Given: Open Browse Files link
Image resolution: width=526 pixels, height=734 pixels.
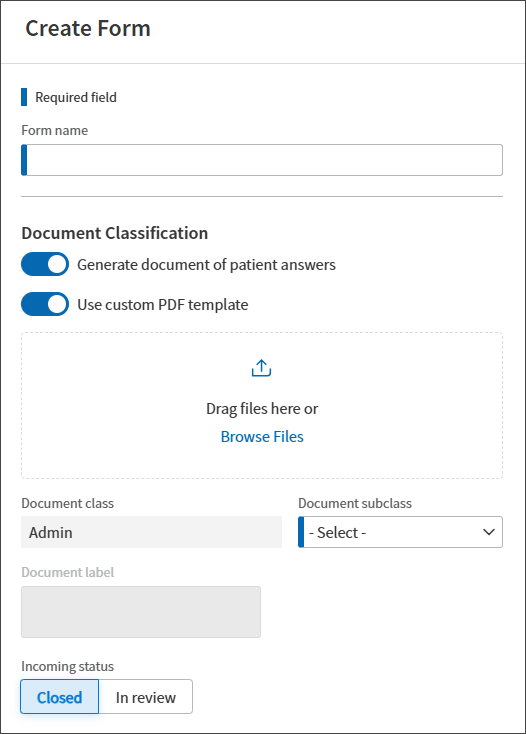Looking at the screenshot, I should pos(262,437).
